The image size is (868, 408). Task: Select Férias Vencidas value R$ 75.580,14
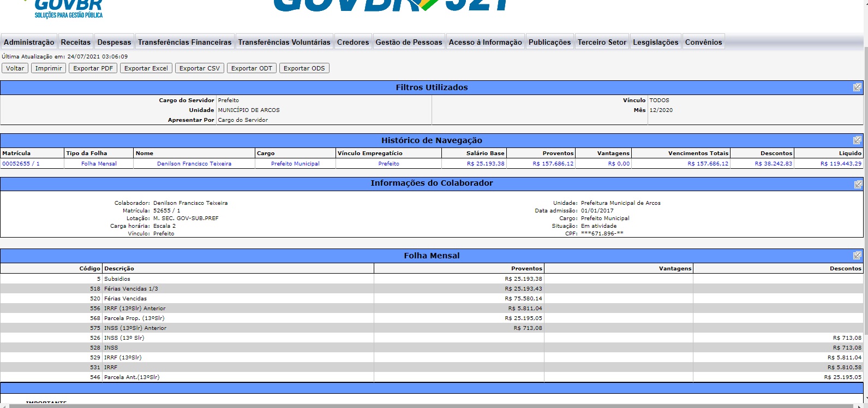click(523, 298)
